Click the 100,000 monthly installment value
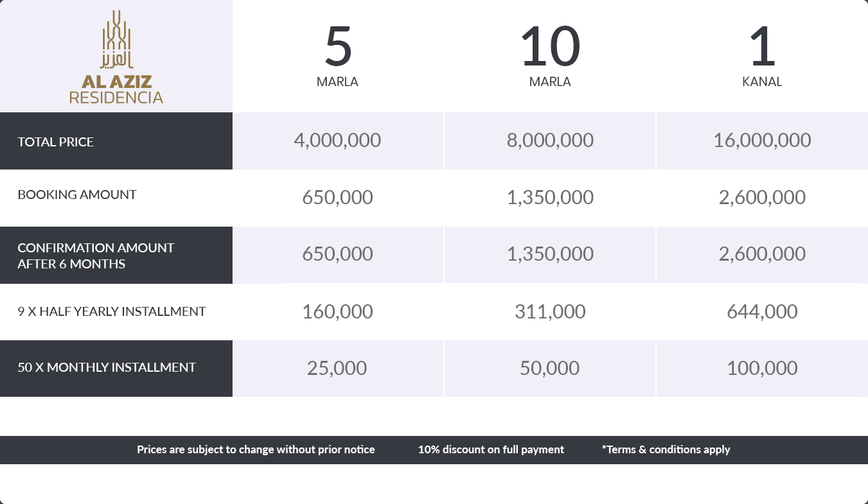The height and width of the screenshot is (504, 868). 762,368
